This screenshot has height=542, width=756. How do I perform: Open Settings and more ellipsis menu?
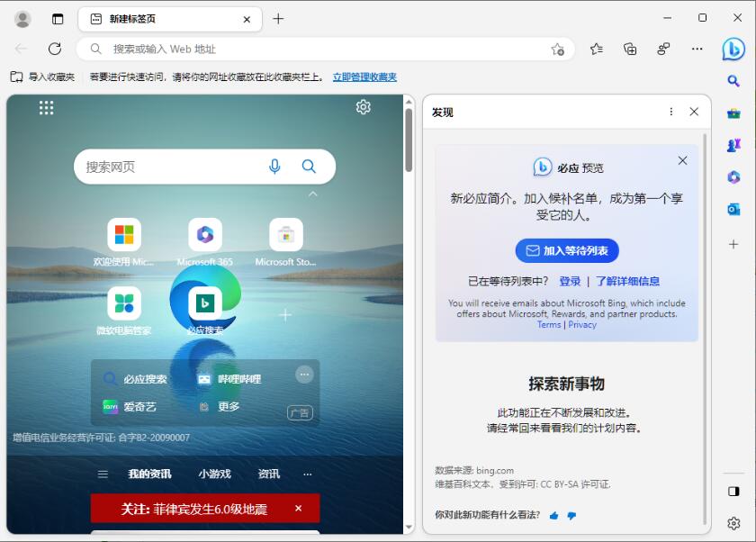pyautogui.click(x=697, y=49)
